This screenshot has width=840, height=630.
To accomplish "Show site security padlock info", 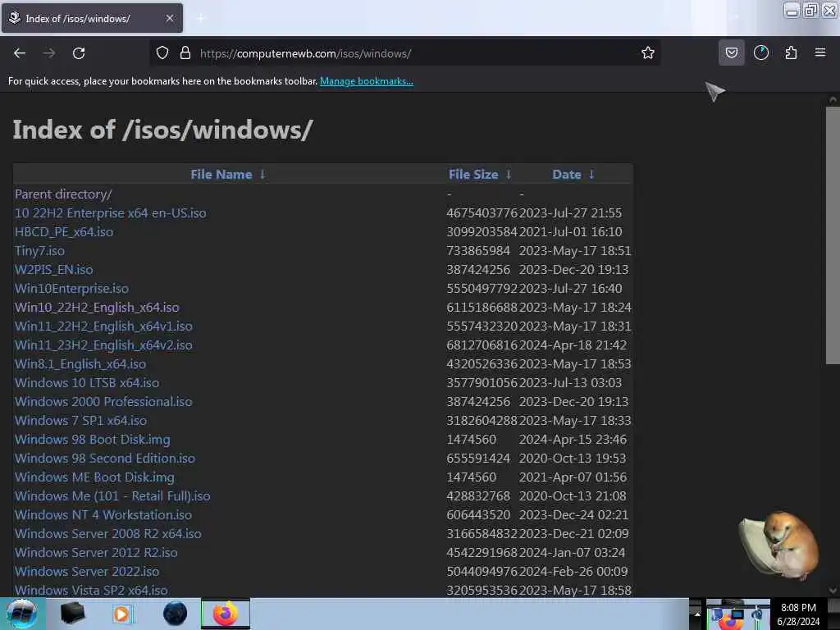I will (185, 52).
